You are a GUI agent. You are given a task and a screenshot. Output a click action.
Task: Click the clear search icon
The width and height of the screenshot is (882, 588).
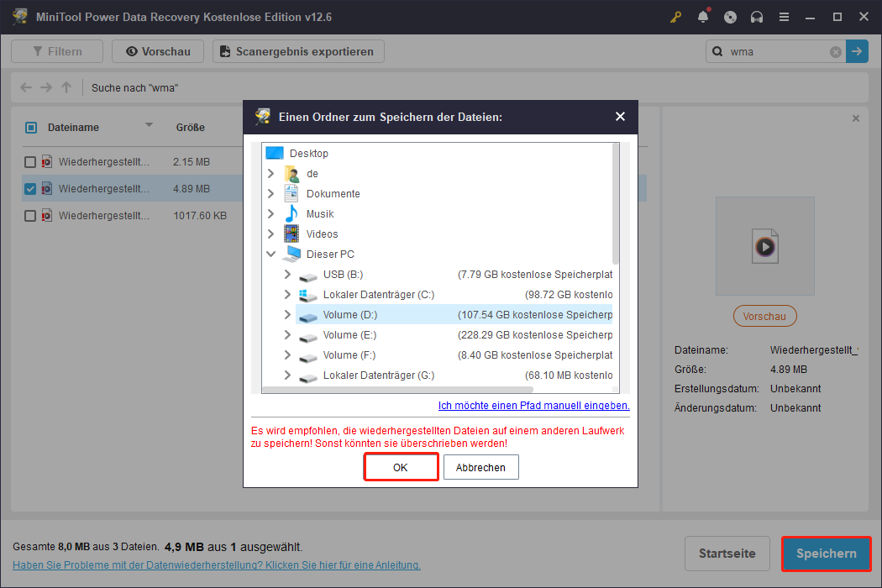click(836, 52)
